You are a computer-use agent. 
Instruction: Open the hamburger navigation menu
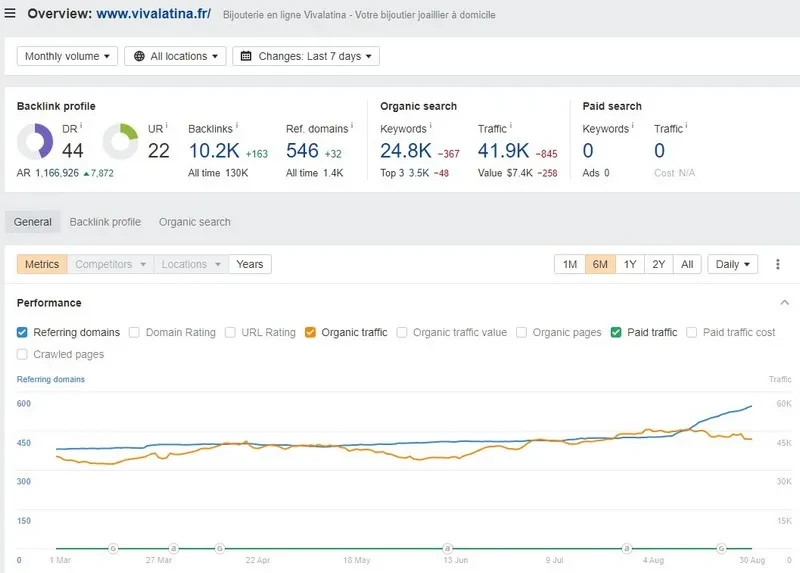pos(10,13)
